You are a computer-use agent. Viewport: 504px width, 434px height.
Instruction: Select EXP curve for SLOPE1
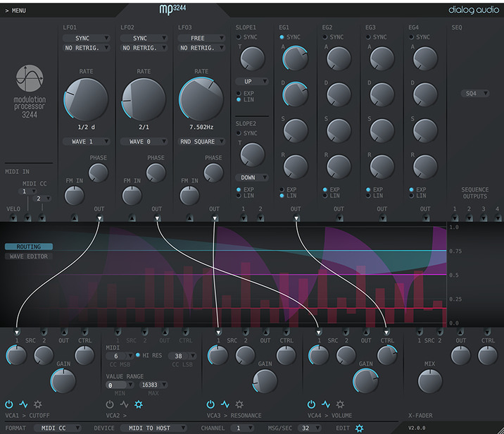click(x=239, y=93)
